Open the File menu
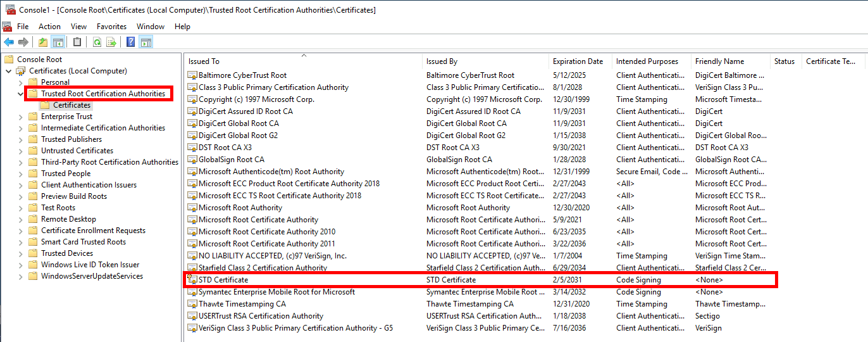The height and width of the screenshot is (342, 868). tap(23, 27)
